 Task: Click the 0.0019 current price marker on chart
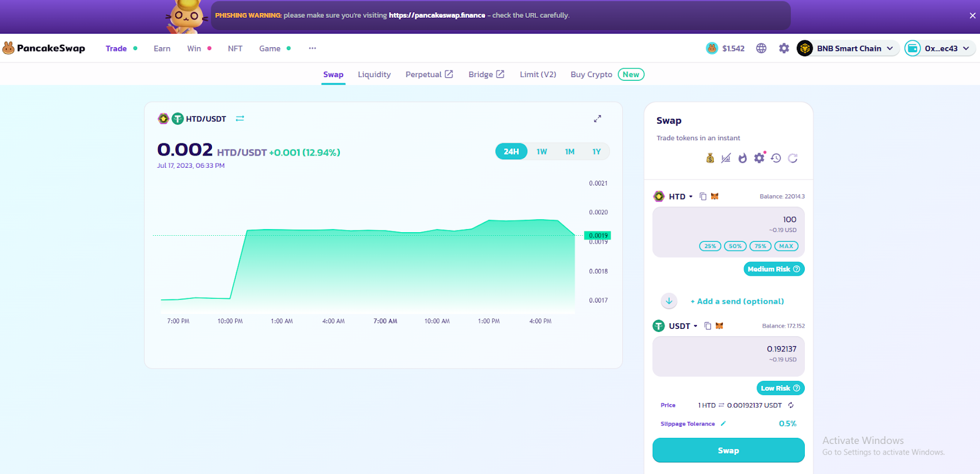tap(598, 236)
